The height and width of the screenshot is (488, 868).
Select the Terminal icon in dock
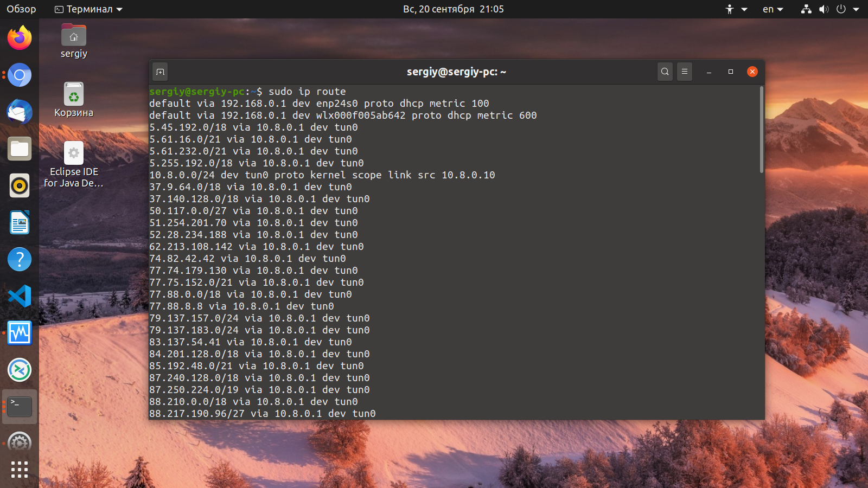(20, 407)
